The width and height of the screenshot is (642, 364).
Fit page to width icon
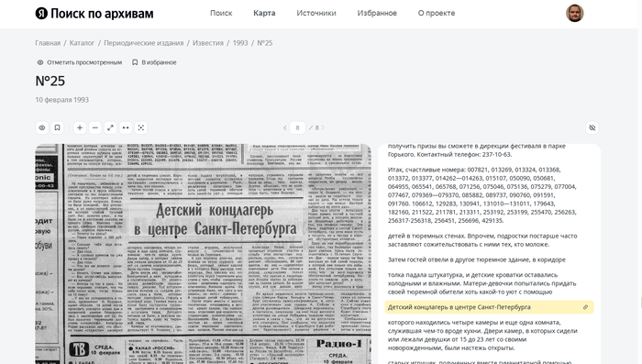click(126, 127)
